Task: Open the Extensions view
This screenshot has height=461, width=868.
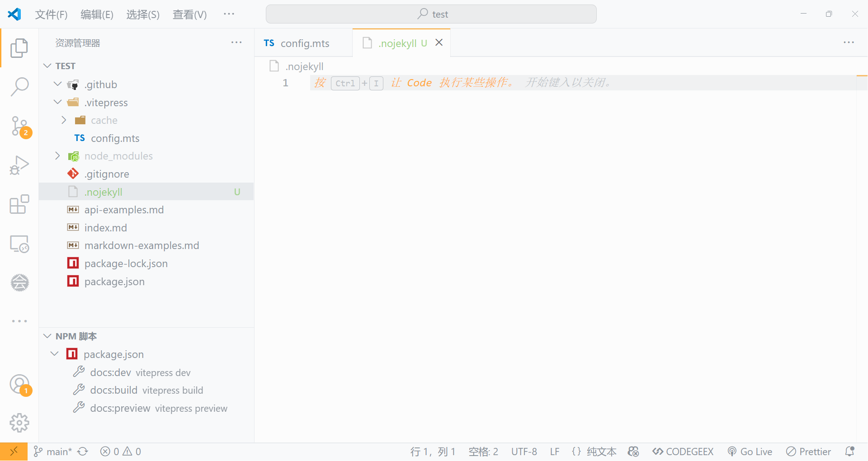Action: point(19,204)
